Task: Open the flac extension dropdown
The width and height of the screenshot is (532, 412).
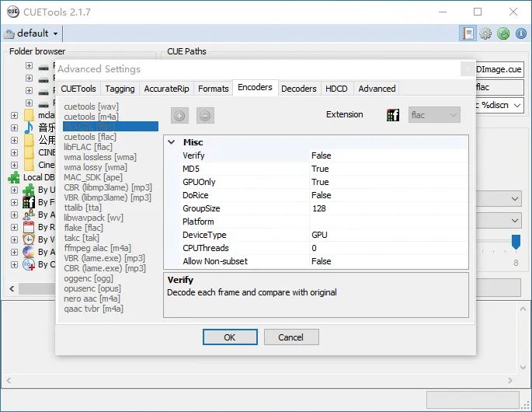Action: pyautogui.click(x=434, y=115)
